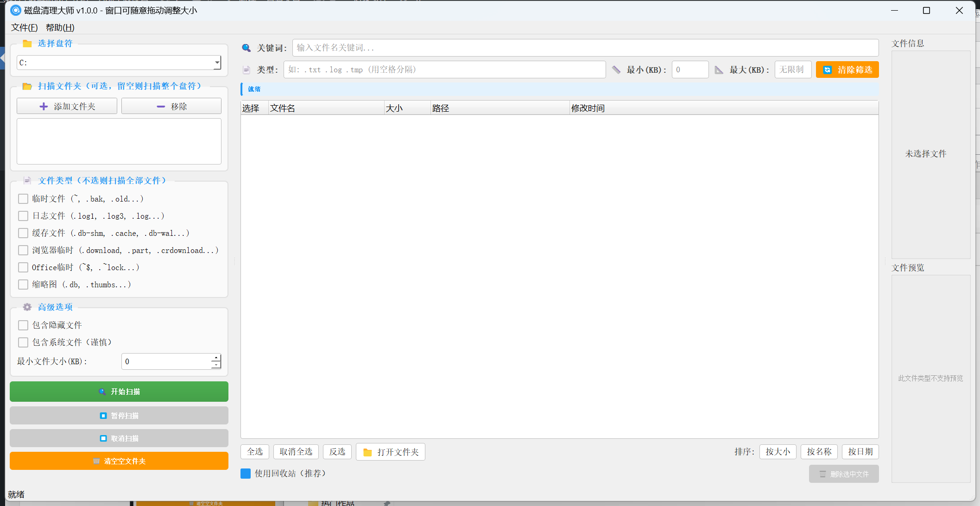Click the magnifier icon beside 关键词
This screenshot has height=506, width=980.
247,48
